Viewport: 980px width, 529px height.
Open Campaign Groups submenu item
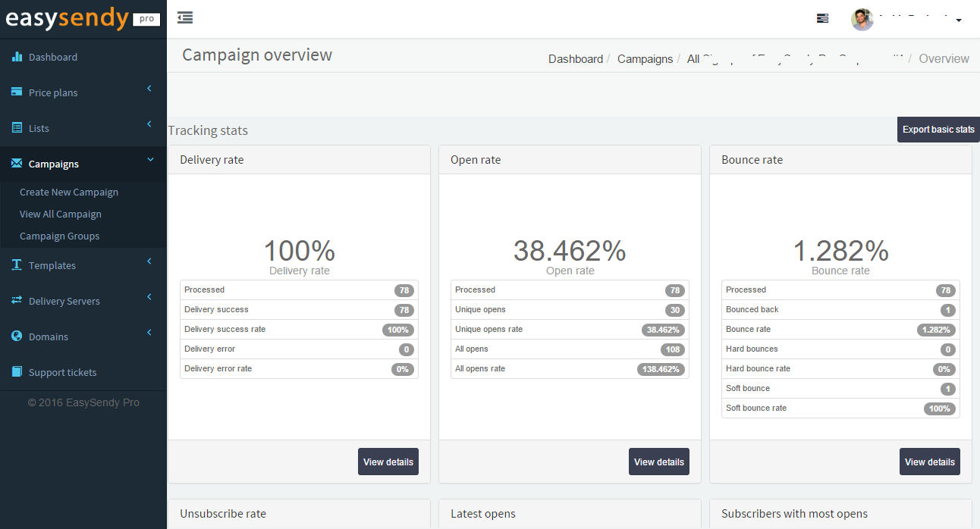[60, 236]
